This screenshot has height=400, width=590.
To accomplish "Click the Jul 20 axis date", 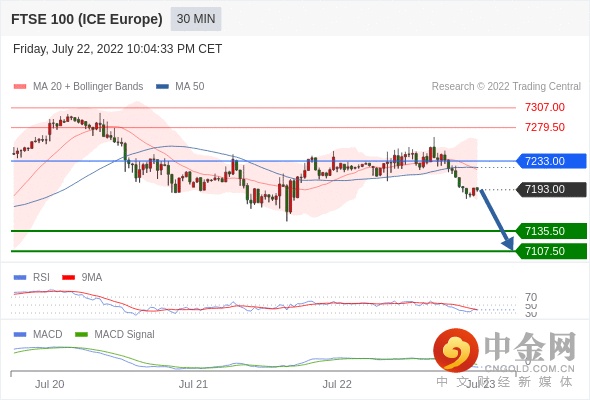I will click(x=50, y=384).
